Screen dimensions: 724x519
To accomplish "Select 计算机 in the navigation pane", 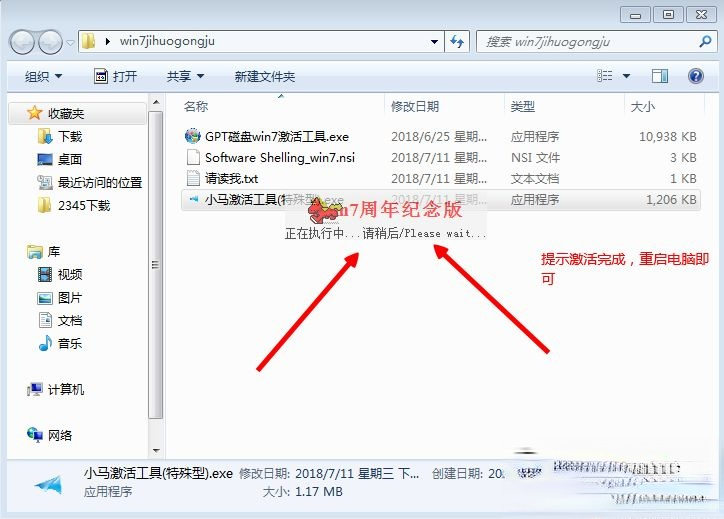I will (66, 390).
